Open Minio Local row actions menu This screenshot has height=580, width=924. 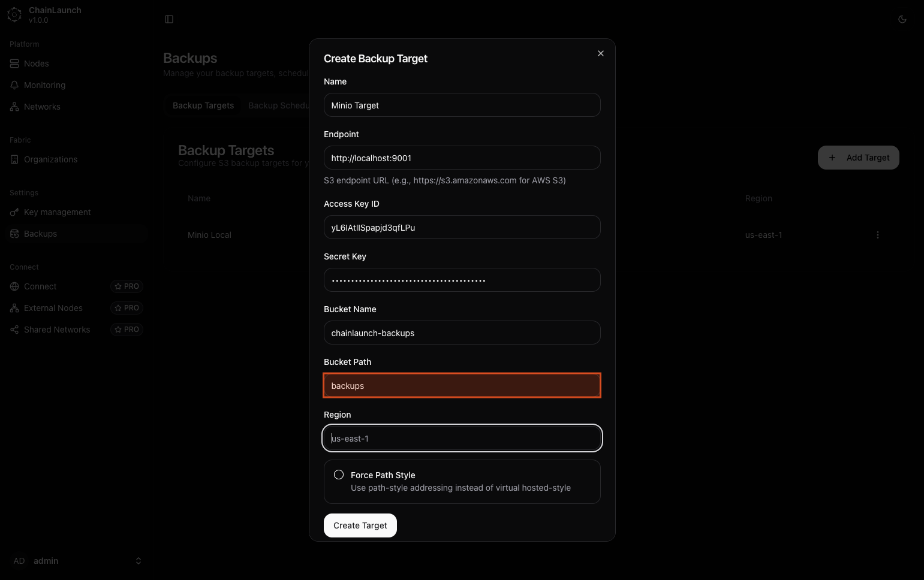tap(877, 235)
